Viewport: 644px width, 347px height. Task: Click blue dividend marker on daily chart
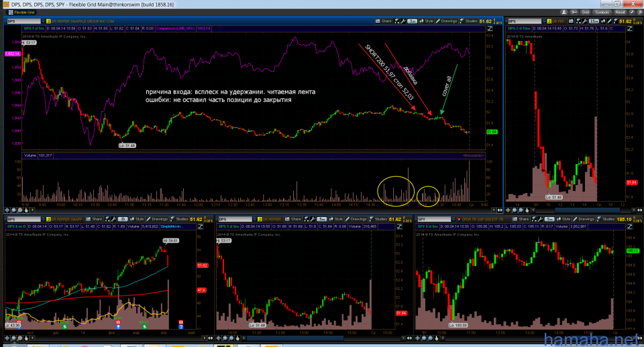coord(118,326)
